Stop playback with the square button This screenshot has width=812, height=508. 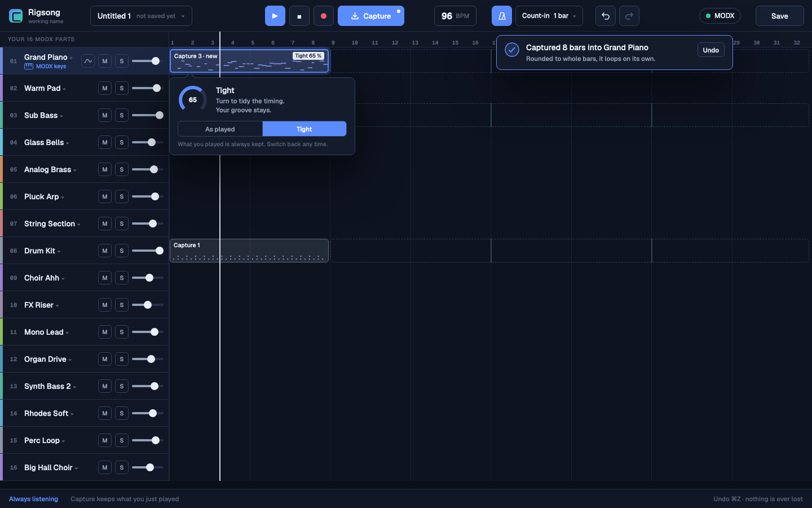pyautogui.click(x=299, y=16)
